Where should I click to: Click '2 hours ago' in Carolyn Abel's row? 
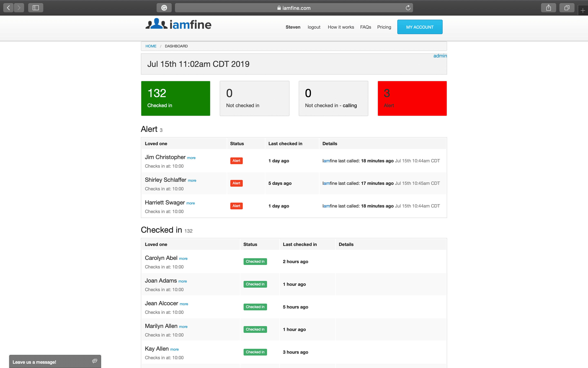[295, 262]
